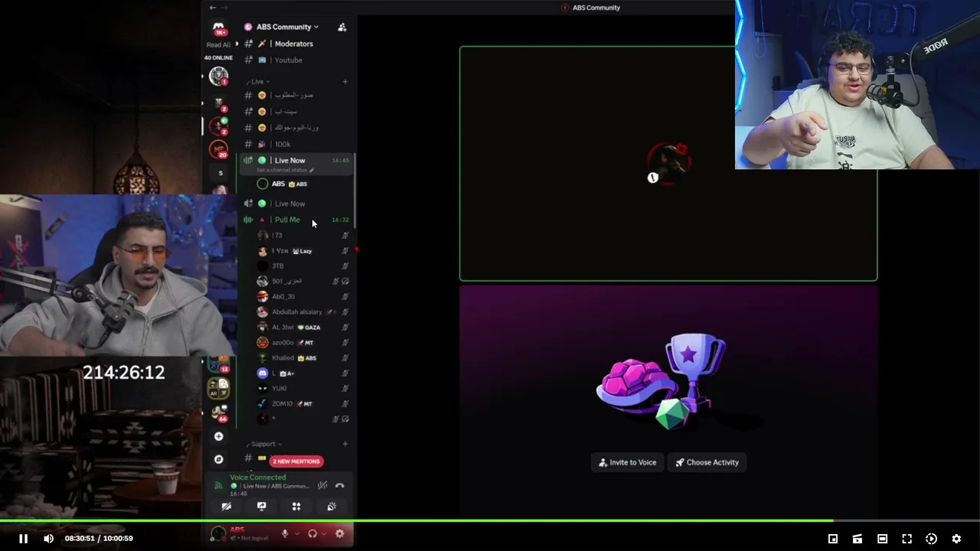Open Discord user settings gear
This screenshot has width=980, height=551.
click(340, 533)
